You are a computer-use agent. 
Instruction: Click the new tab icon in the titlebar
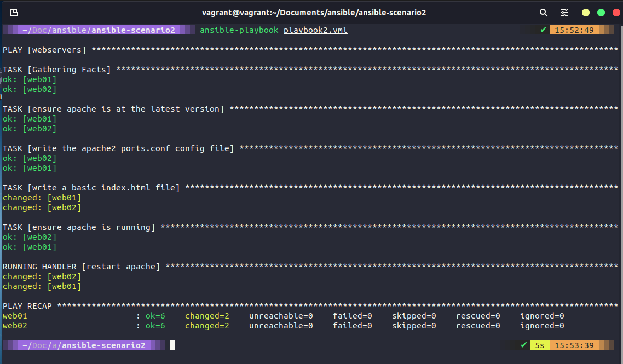(14, 12)
